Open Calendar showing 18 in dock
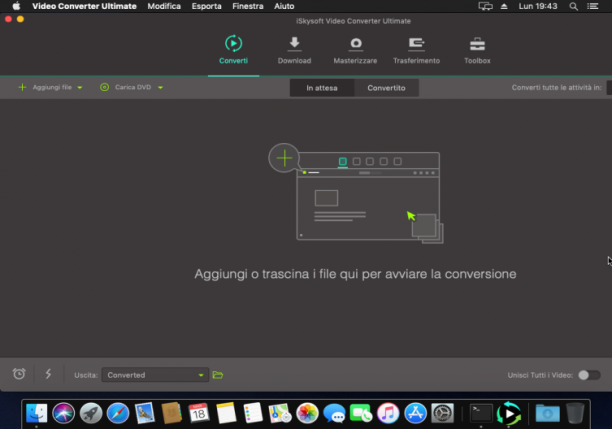 (199, 413)
